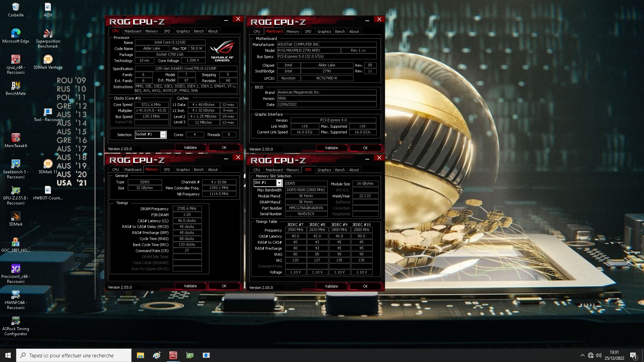This screenshot has width=644, height=362.
Task: Launch Microsoft Edge desktop shortcut
Action: [16, 36]
